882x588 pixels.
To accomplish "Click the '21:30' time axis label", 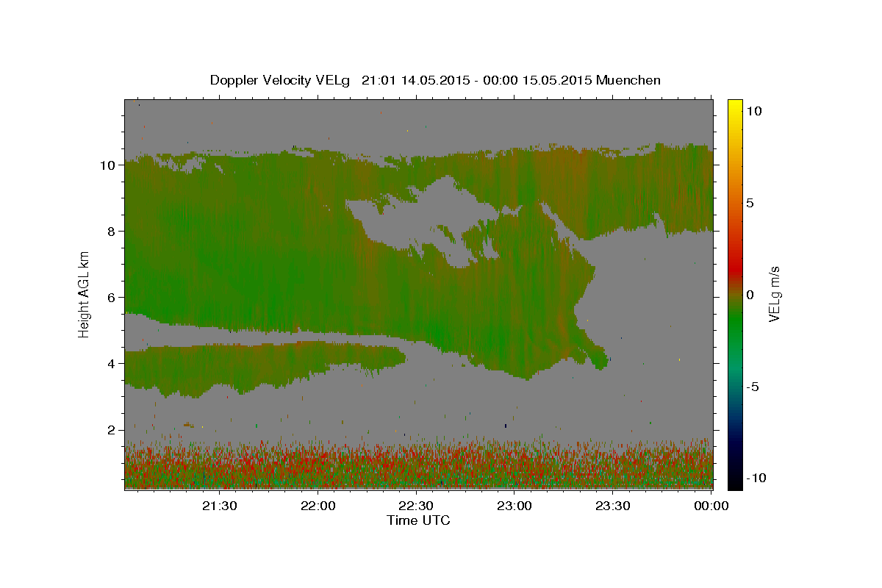I will coord(220,506).
